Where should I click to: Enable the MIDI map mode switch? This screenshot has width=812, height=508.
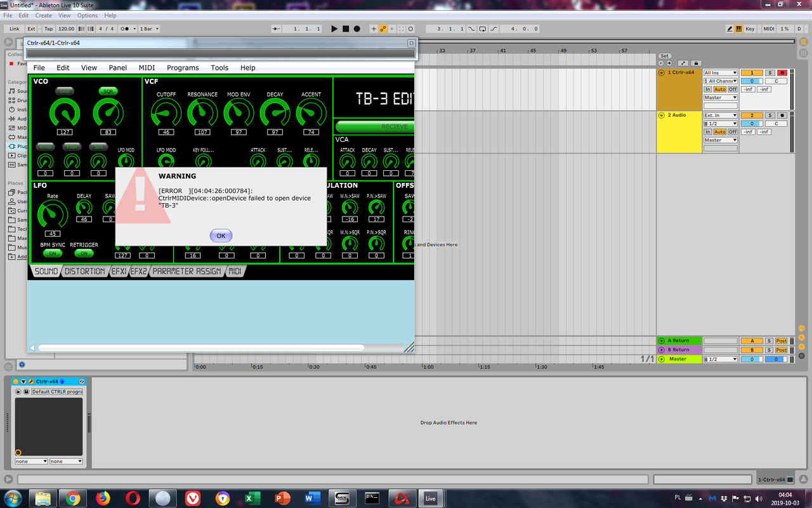[x=769, y=29]
